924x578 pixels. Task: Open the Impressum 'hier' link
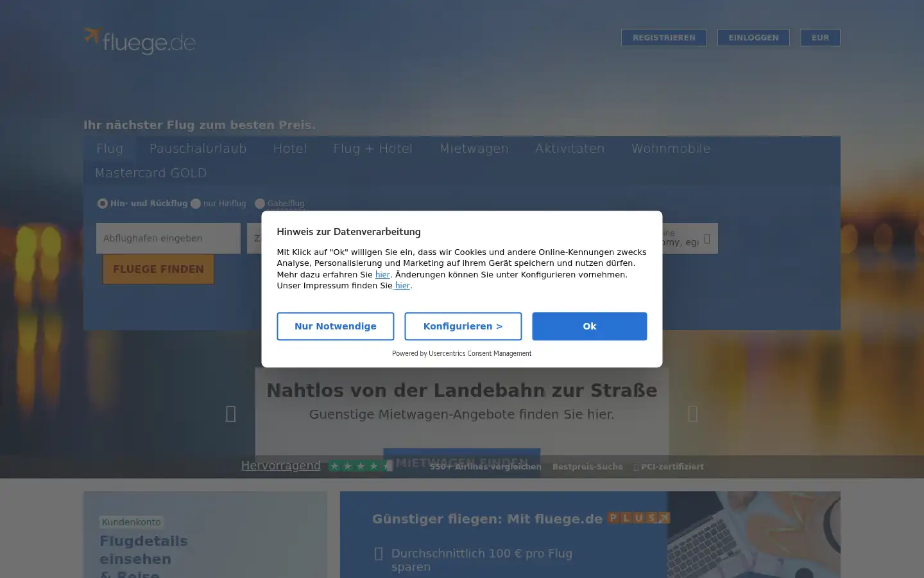tap(402, 286)
